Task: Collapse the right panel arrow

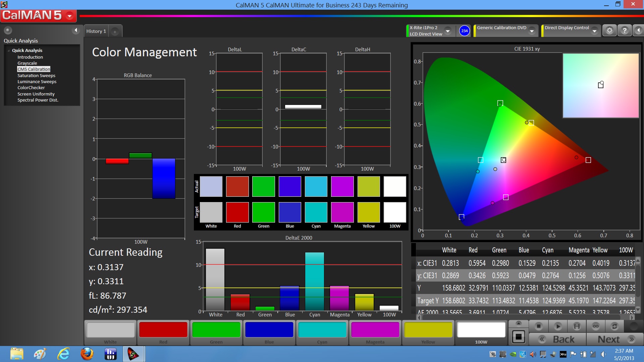Action: pyautogui.click(x=638, y=31)
